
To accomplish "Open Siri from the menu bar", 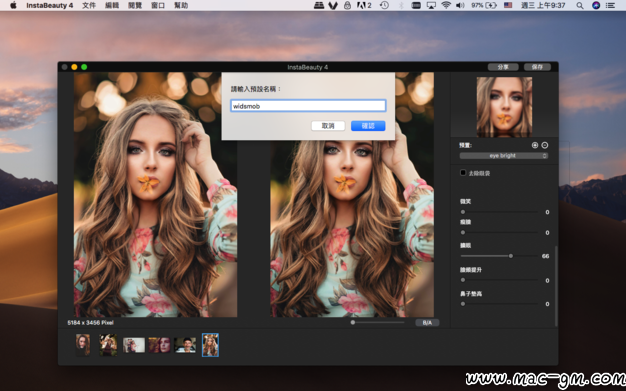I will (596, 5).
